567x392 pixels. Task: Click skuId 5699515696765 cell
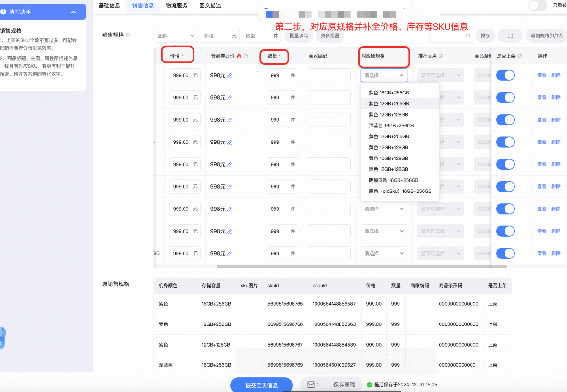coord(285,304)
